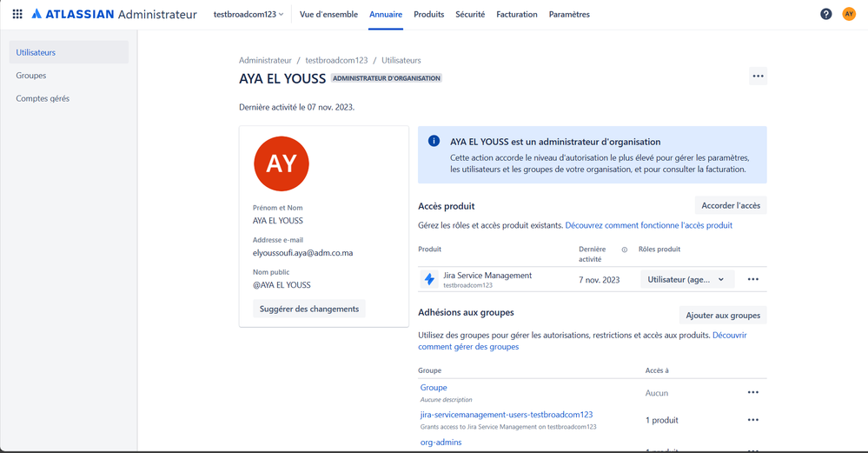Open Découvrez comment fonctionne l'accès produit link
868x453 pixels.
pyautogui.click(x=649, y=225)
